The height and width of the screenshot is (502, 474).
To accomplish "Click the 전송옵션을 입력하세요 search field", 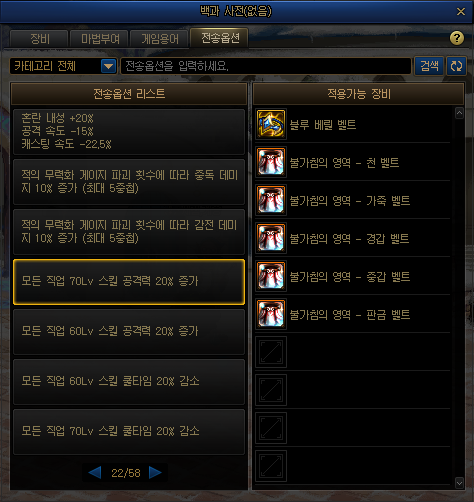I will coord(266,66).
